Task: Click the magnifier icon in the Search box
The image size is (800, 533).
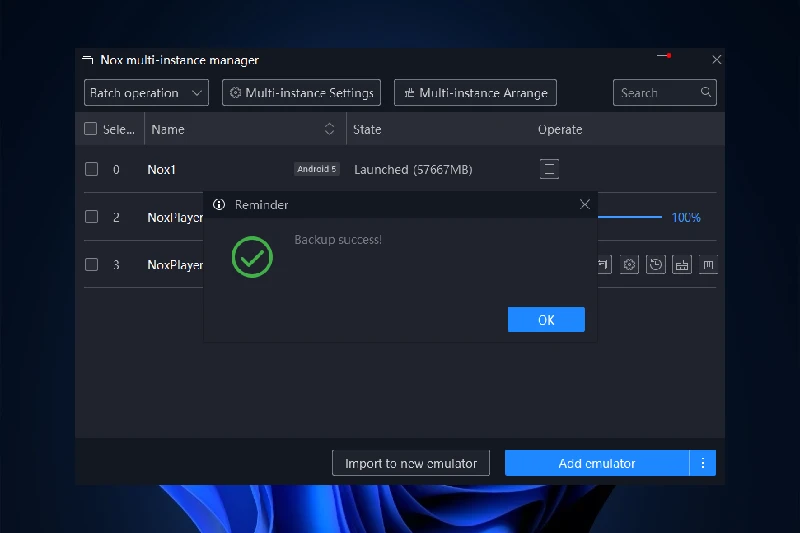Action: tap(706, 93)
